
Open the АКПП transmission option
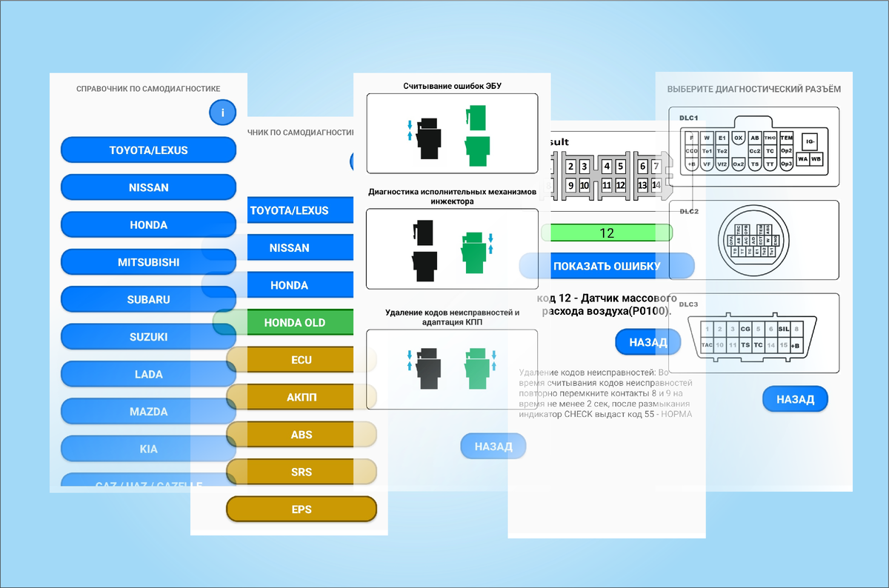302,397
